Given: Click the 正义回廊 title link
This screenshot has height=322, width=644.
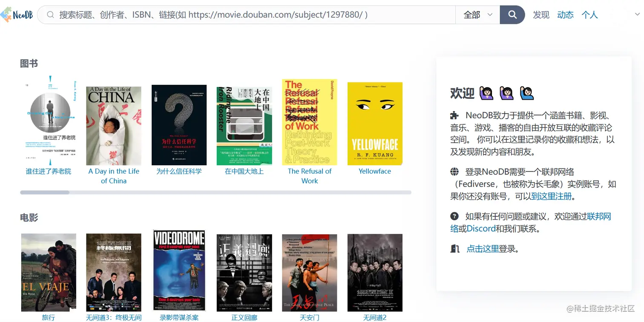Looking at the screenshot, I should coord(244,317).
